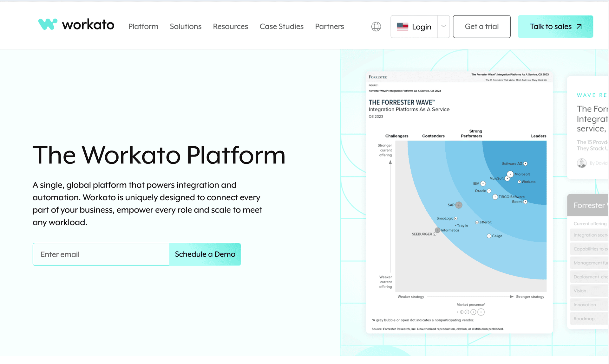Click the Wave Report card on the right
The image size is (609, 364).
tap(588, 128)
